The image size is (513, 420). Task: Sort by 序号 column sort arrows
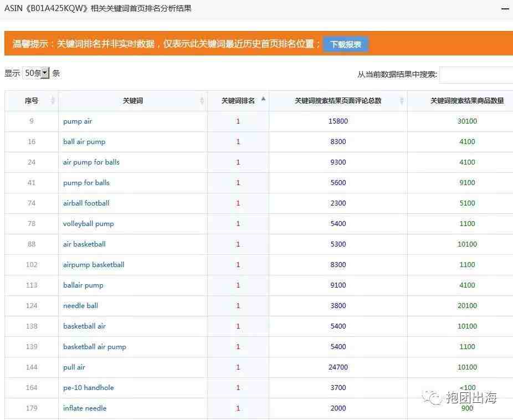pyautogui.click(x=52, y=100)
